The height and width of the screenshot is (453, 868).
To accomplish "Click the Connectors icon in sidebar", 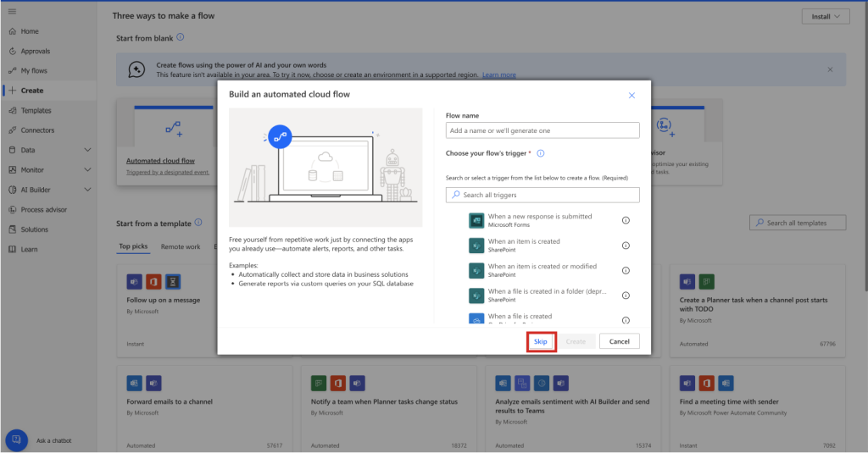I will coord(12,130).
